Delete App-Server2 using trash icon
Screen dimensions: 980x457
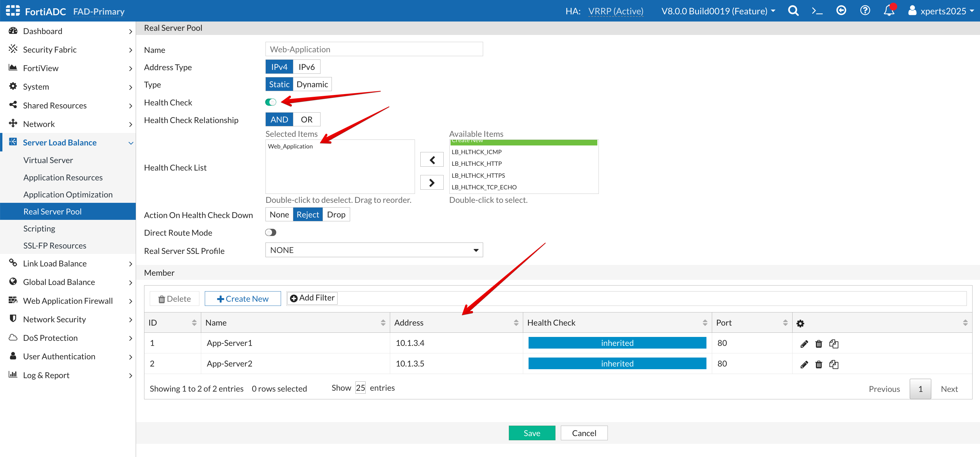pos(819,364)
